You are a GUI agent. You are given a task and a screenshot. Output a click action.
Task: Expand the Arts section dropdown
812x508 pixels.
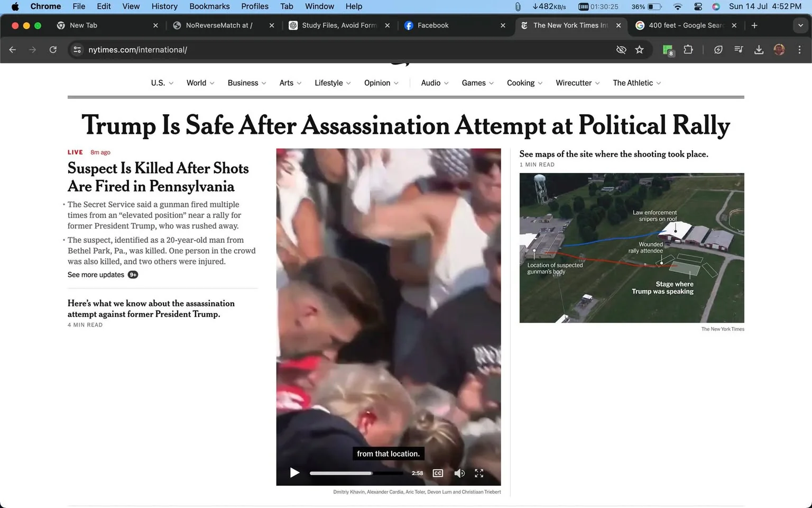click(290, 83)
